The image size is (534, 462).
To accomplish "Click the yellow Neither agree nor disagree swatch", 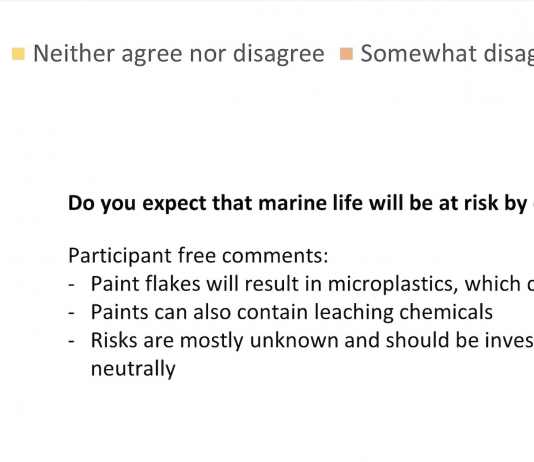I will point(18,54).
